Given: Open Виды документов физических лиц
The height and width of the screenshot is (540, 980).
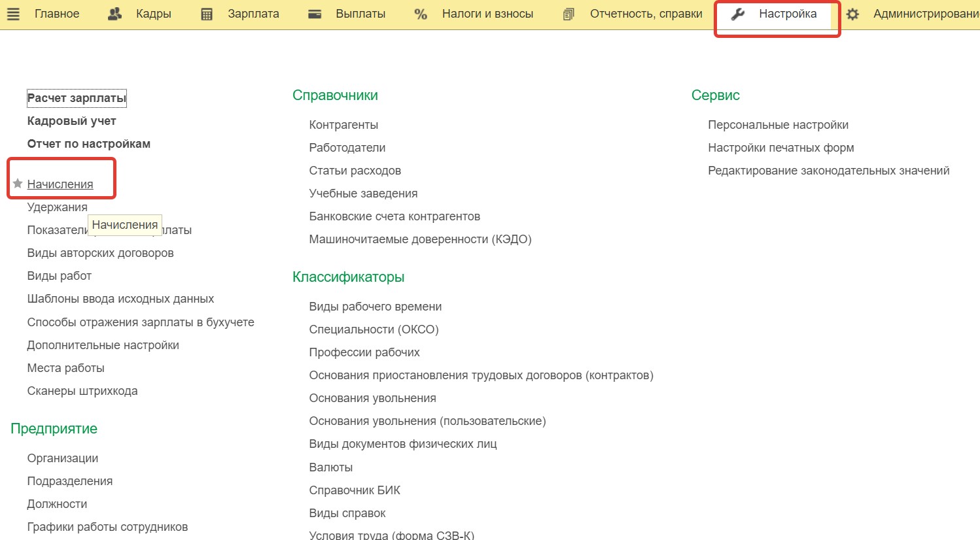Looking at the screenshot, I should (x=403, y=444).
